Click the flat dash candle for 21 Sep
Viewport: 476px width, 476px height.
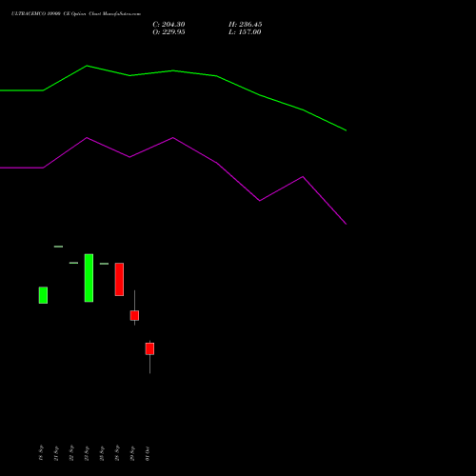58,247
